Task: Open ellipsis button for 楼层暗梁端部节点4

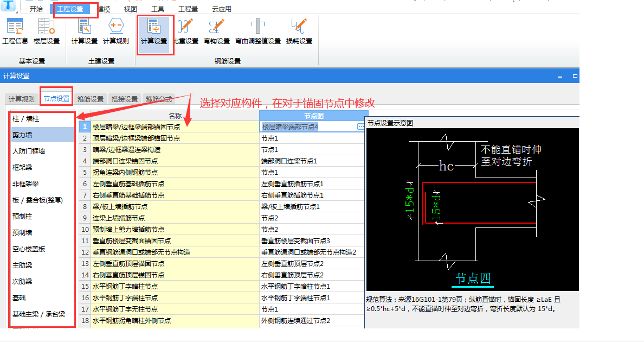Action: 360,126
